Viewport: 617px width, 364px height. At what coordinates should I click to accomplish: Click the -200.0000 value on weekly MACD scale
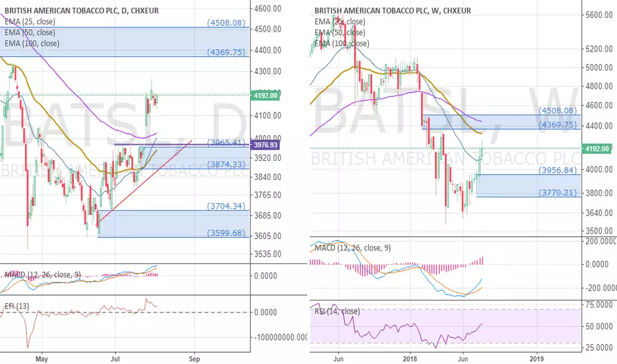[601, 289]
